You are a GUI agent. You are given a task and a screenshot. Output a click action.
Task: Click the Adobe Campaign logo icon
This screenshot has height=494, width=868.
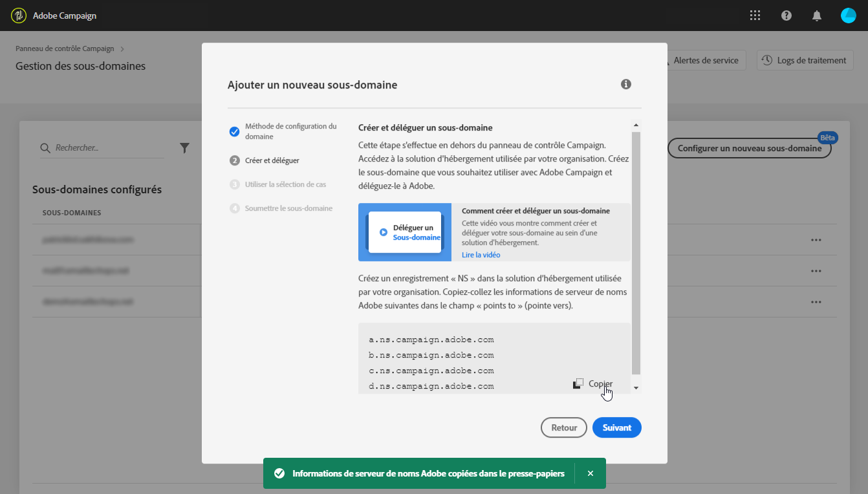pos(19,16)
